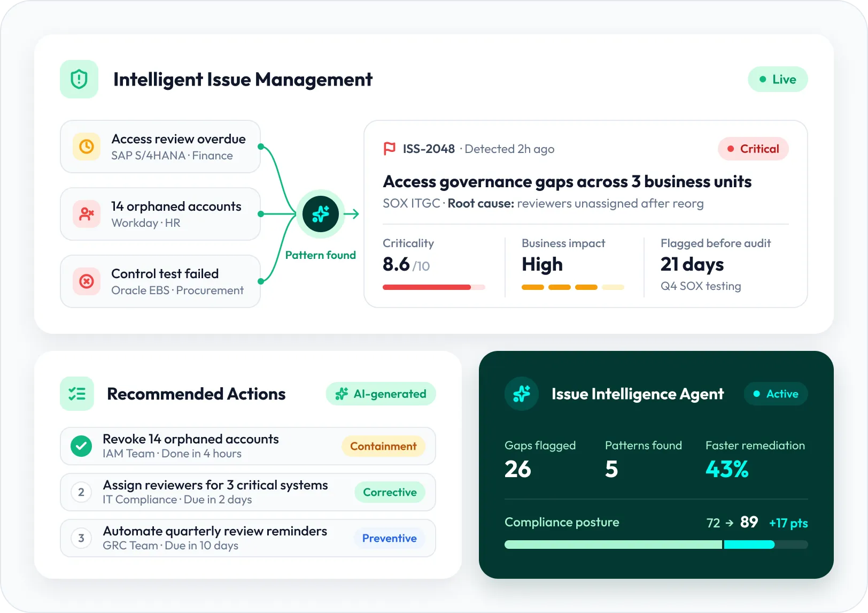The height and width of the screenshot is (613, 868).
Task: Click the Pattern found label
Action: coord(321,255)
